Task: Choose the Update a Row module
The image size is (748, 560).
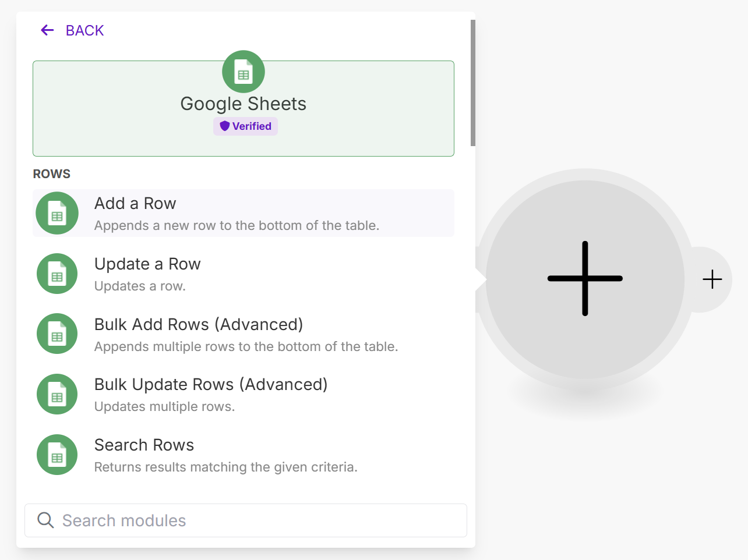Action: point(244,274)
